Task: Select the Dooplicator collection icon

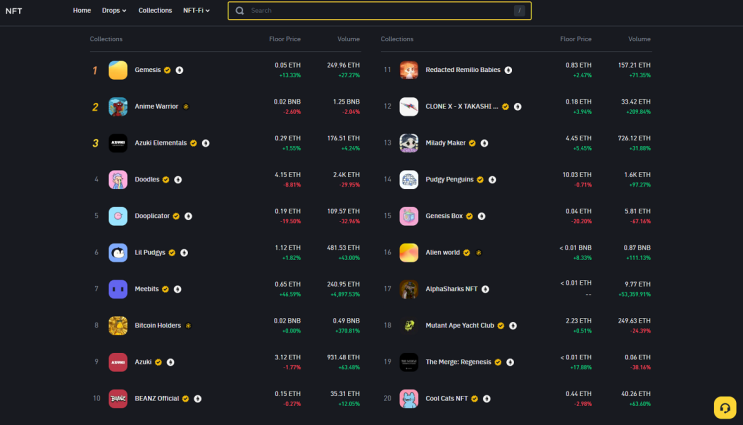Action: pyautogui.click(x=118, y=216)
